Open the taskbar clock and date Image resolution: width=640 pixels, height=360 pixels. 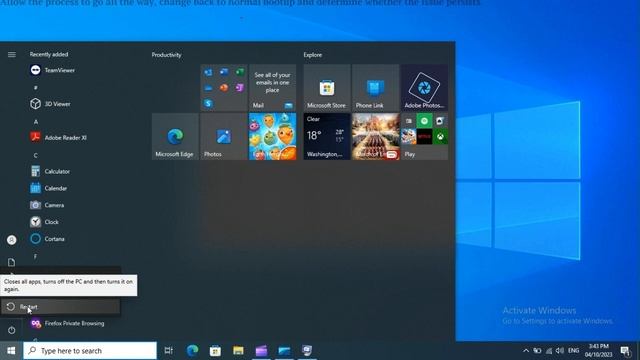pos(598,351)
